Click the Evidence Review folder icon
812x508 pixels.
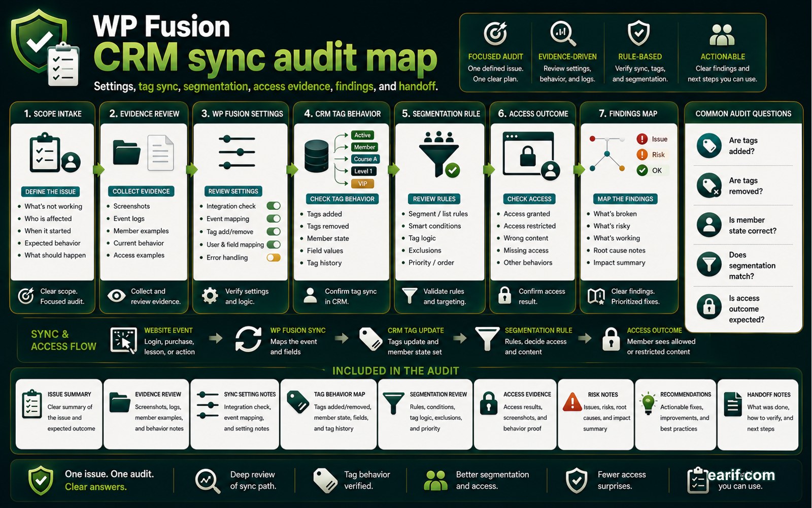click(126, 152)
